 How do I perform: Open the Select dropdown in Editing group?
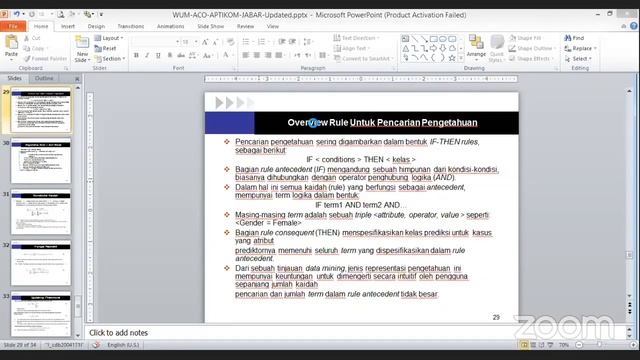[578, 59]
